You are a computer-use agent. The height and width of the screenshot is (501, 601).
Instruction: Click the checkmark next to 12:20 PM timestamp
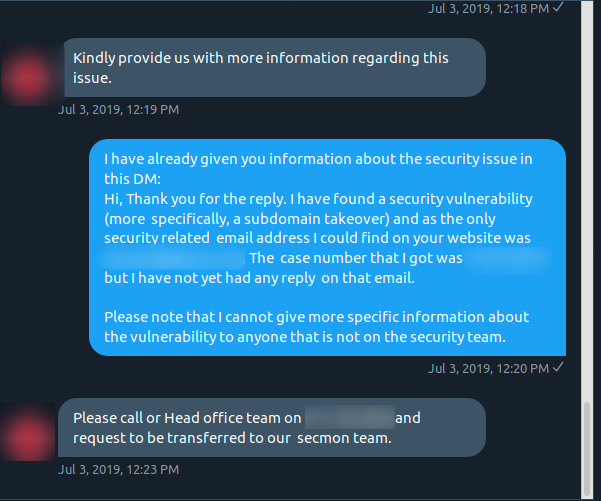(558, 367)
